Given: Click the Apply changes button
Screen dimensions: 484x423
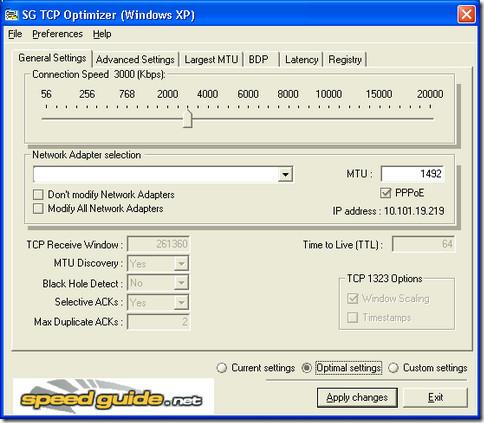Looking at the screenshot, I should click(357, 397).
